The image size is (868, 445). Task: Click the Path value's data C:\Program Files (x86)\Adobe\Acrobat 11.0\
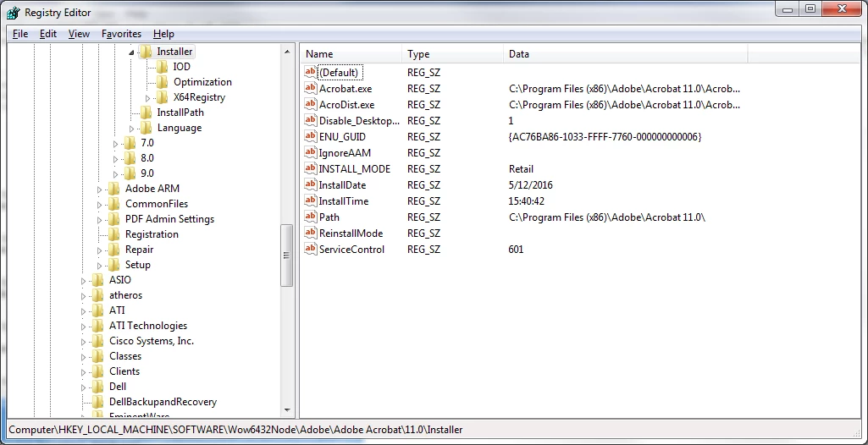pyautogui.click(x=606, y=217)
